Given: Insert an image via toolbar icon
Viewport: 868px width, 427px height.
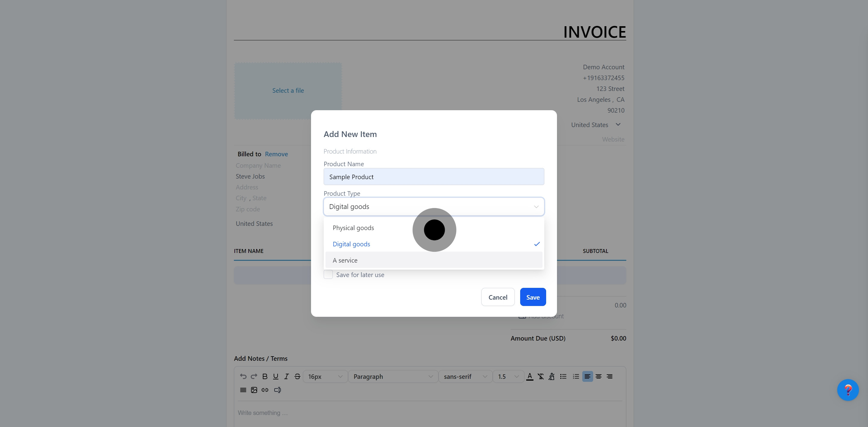Looking at the screenshot, I should (254, 390).
